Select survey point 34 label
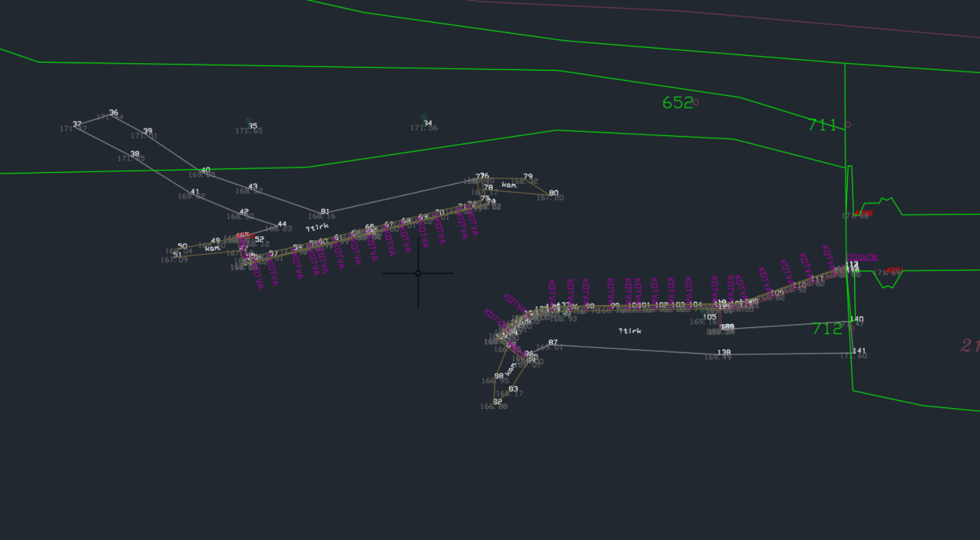980x540 pixels. pos(428,123)
